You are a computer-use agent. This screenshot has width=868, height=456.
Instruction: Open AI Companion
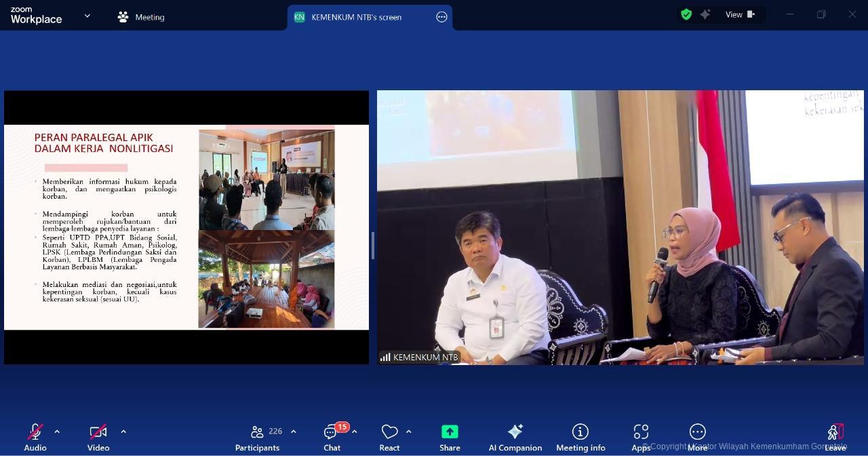pos(515,437)
